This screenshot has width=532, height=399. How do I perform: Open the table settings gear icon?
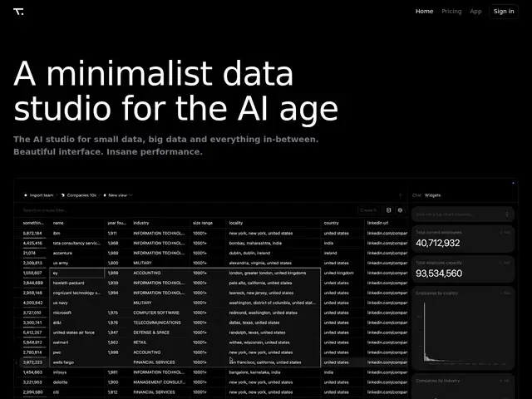[x=400, y=210]
